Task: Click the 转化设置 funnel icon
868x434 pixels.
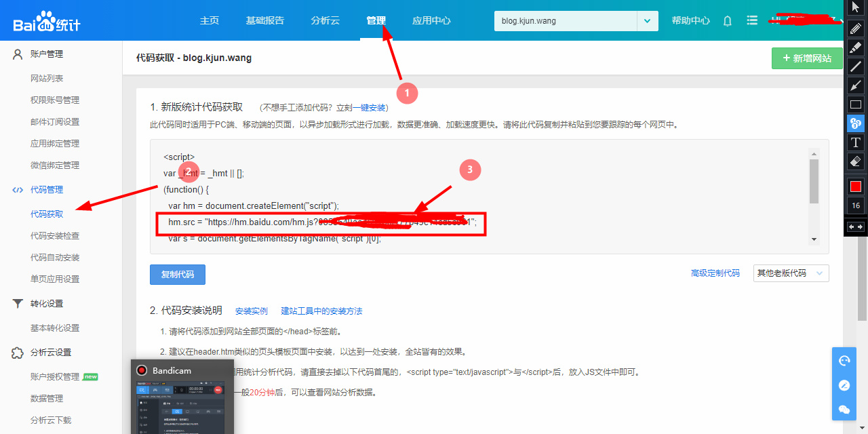Action: (x=18, y=304)
